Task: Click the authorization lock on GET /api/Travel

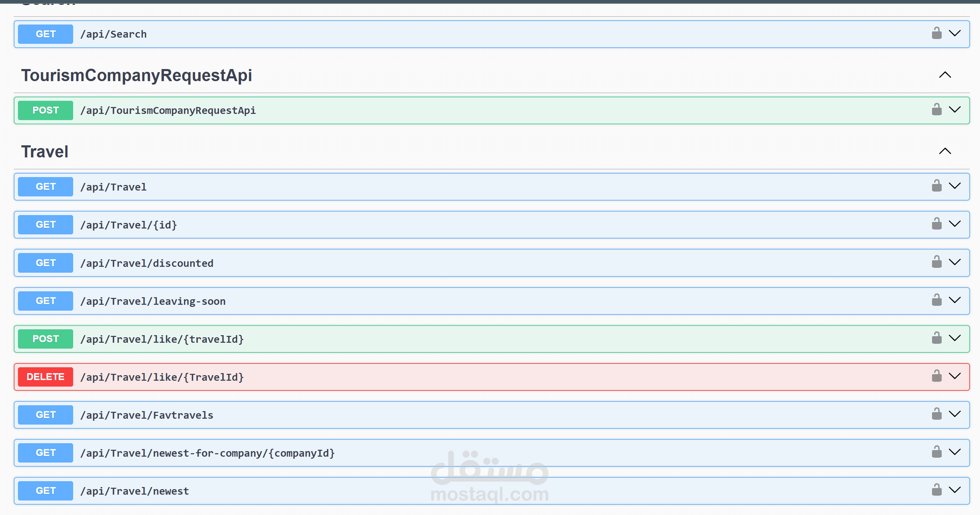Action: [936, 186]
